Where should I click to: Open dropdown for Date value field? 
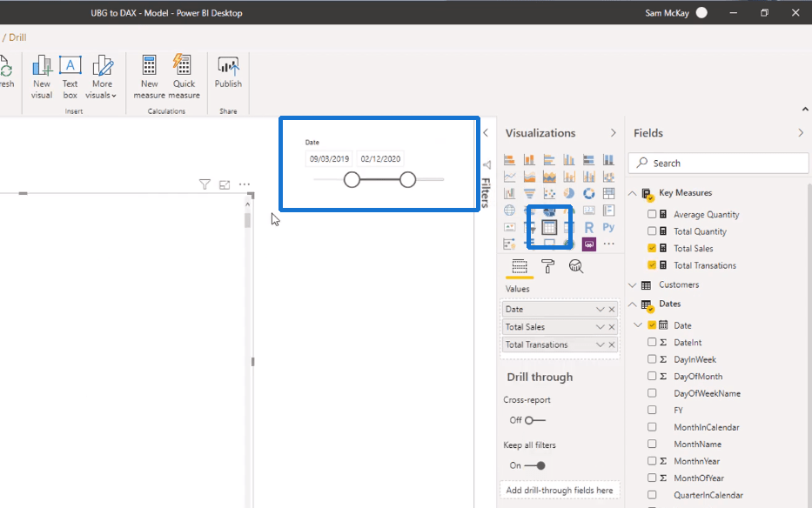coord(600,309)
